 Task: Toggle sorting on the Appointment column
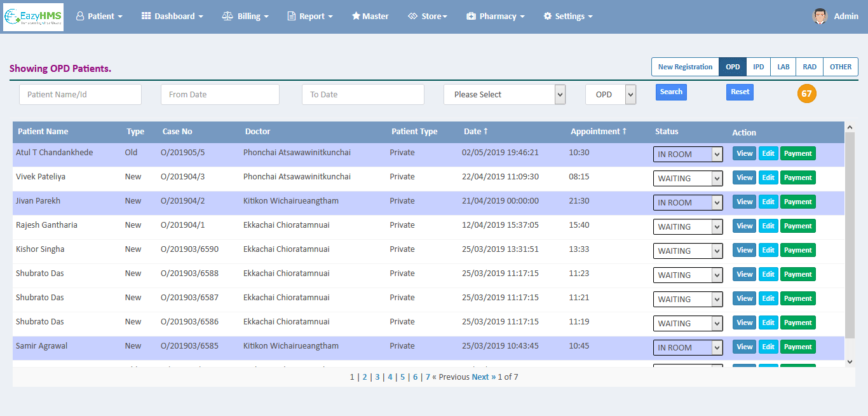597,132
